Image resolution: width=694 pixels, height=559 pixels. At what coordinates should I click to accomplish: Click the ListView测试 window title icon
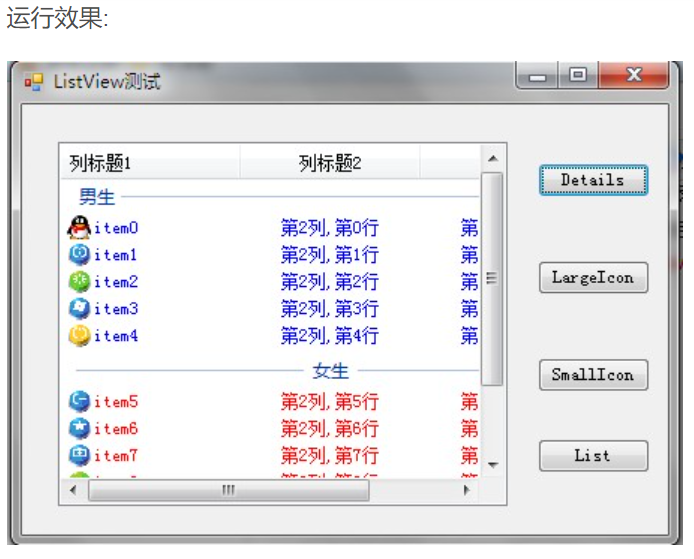[x=34, y=82]
